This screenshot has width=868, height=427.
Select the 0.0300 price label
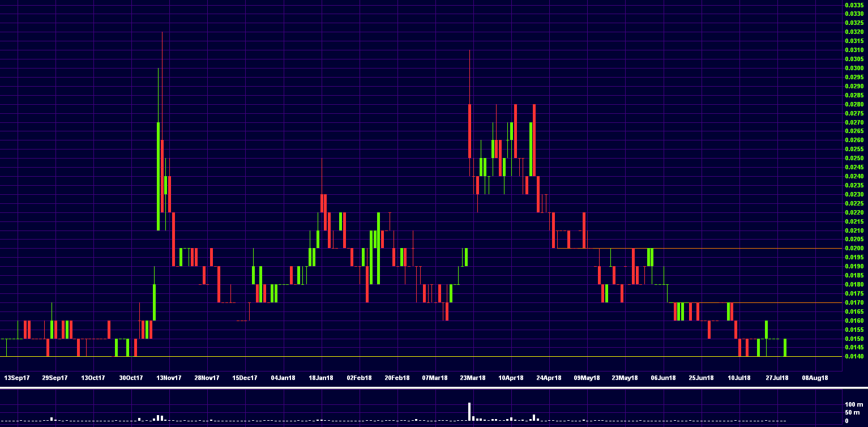click(x=854, y=68)
